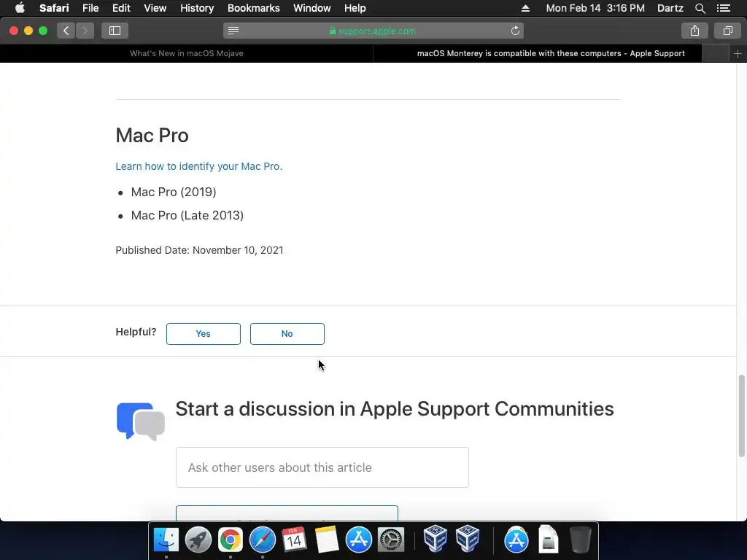Viewport: 747px width, 560px height.
Task: Reload the current page
Action: (x=515, y=31)
